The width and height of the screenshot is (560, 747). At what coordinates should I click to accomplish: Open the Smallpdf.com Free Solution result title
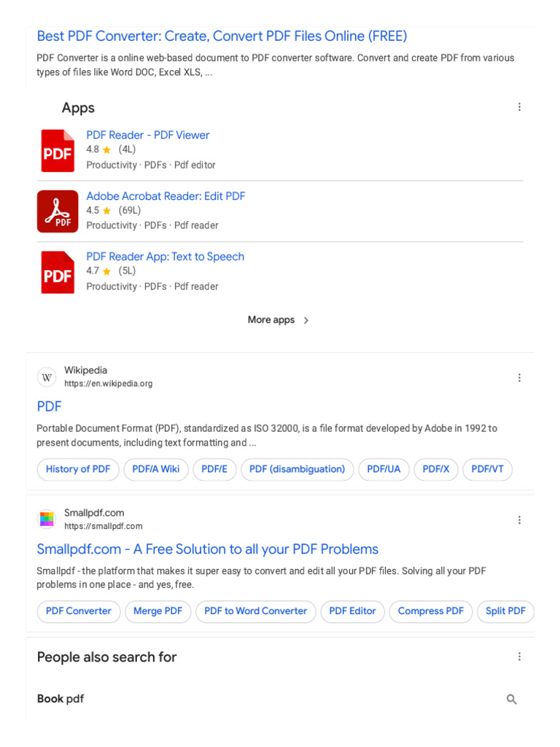tap(207, 549)
